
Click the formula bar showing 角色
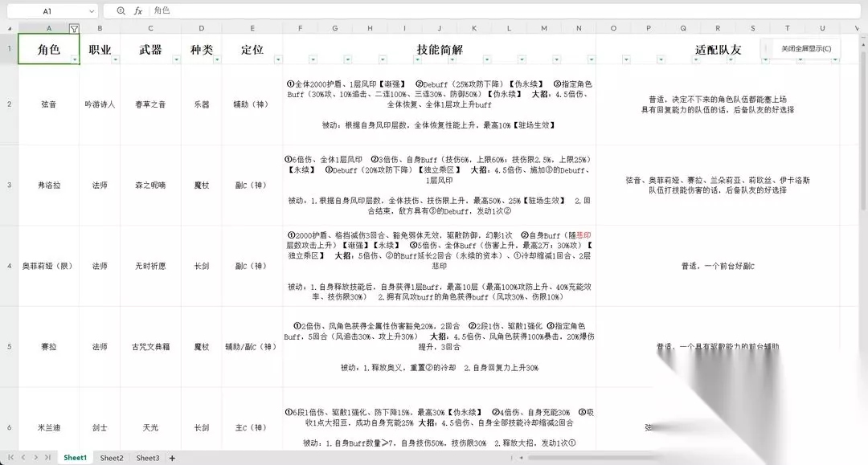click(504, 10)
